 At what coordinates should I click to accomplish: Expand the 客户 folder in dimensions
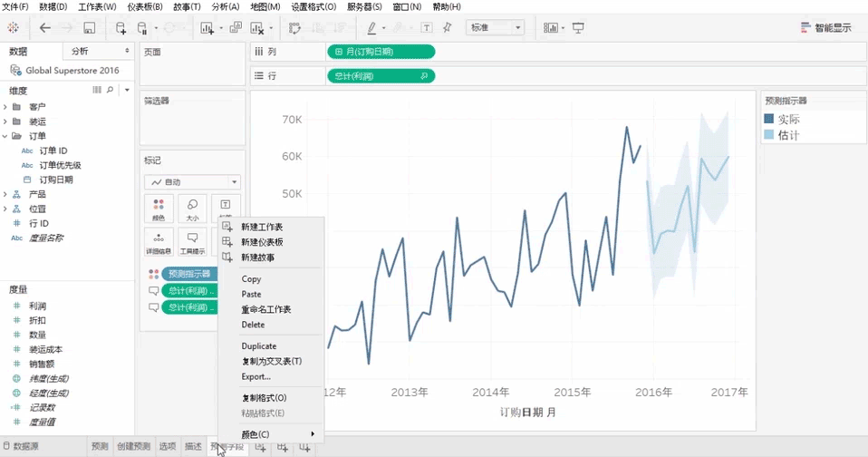pyautogui.click(x=6, y=107)
